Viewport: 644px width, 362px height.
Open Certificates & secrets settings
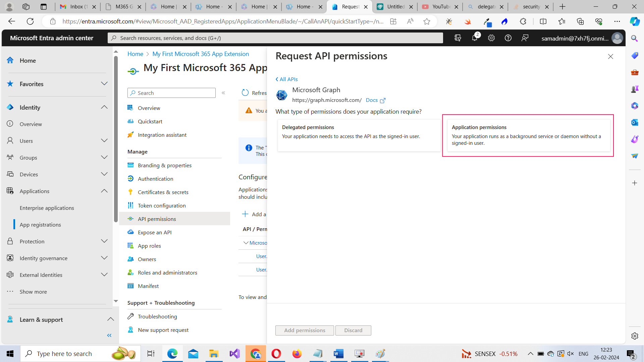[163, 192]
